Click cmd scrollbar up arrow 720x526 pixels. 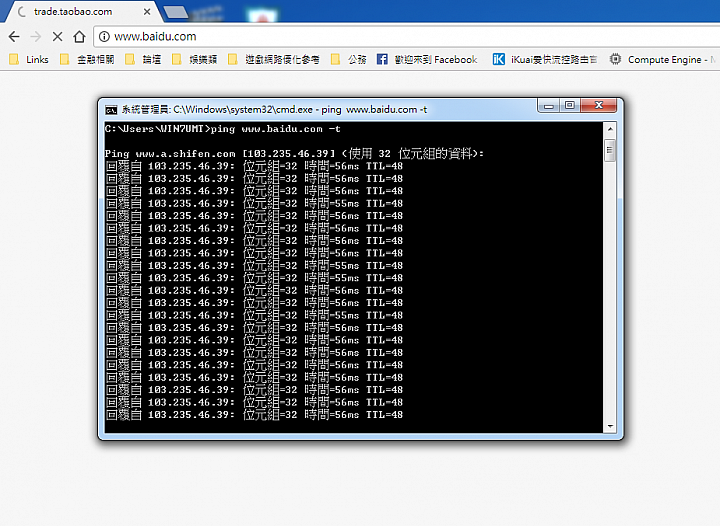click(610, 129)
